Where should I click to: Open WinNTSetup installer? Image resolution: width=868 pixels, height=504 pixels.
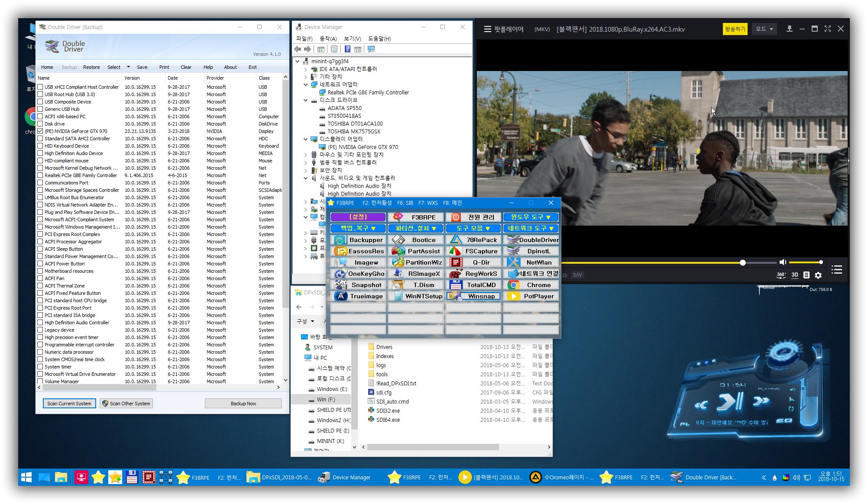(x=416, y=296)
